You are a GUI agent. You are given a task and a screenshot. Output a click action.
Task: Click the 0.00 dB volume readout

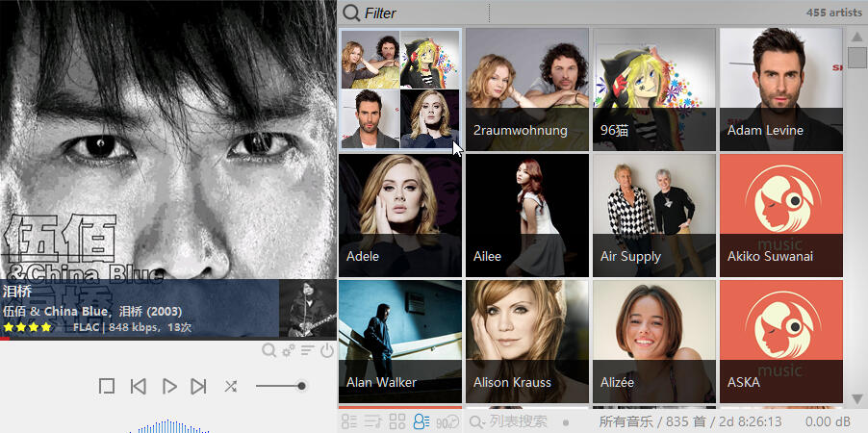point(828,421)
